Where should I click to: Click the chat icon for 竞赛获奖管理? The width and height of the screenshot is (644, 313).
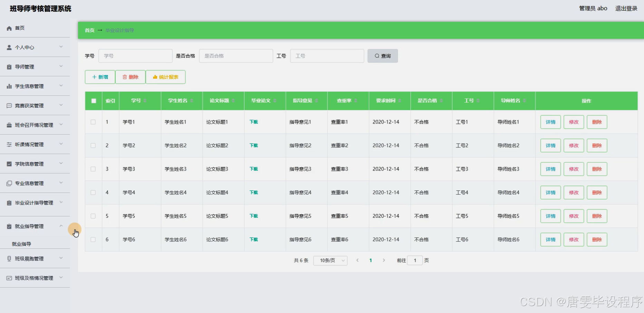pos(9,106)
